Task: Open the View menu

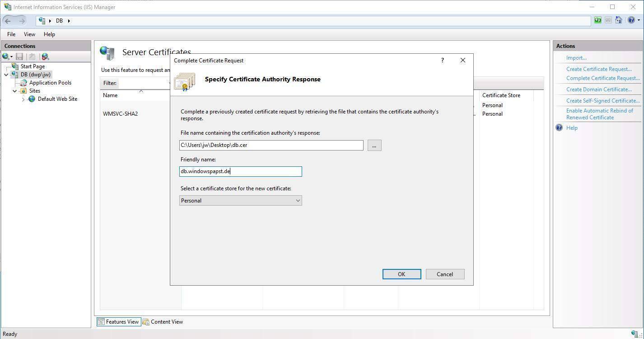Action: click(29, 34)
